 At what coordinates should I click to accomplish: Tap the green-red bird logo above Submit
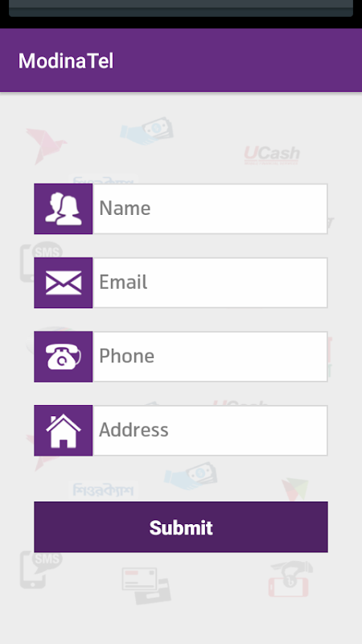pyautogui.click(x=295, y=489)
